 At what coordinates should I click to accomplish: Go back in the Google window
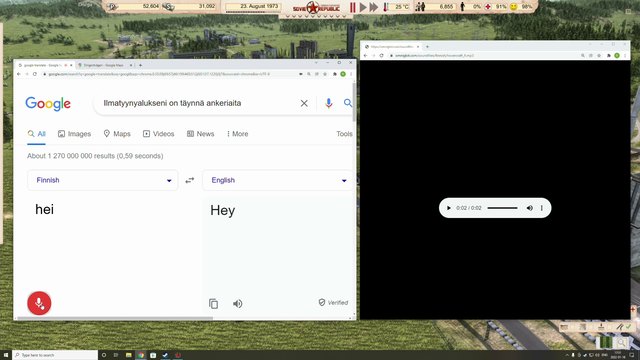click(x=19, y=74)
